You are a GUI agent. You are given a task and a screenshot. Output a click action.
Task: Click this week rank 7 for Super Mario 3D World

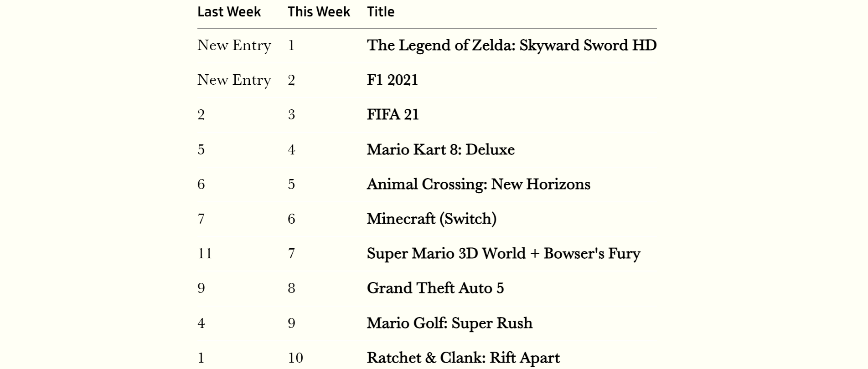(291, 254)
